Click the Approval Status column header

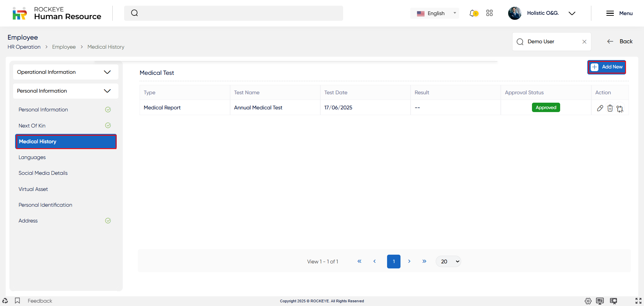pos(546,93)
